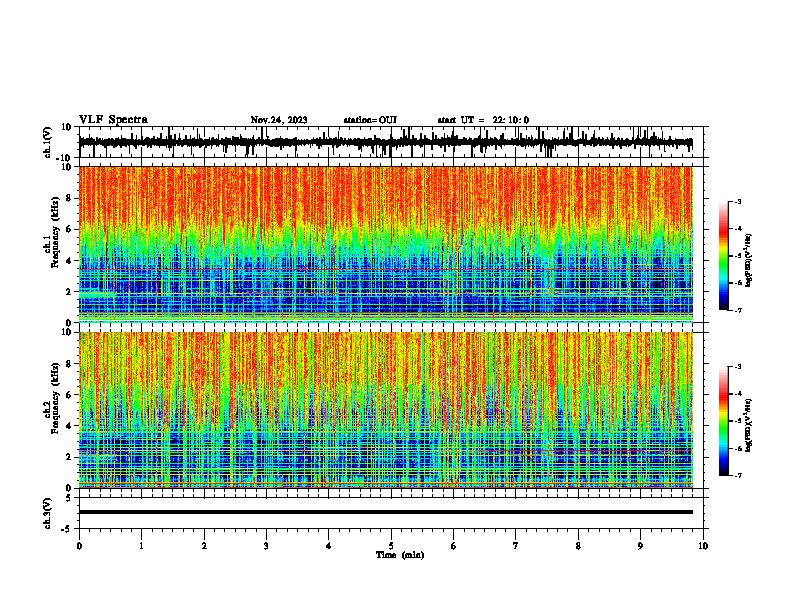Click inside the ch.1 spectrogram panel

[x=385, y=244]
